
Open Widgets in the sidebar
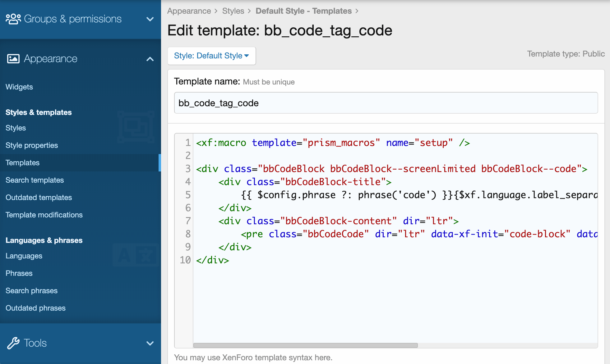click(x=19, y=87)
